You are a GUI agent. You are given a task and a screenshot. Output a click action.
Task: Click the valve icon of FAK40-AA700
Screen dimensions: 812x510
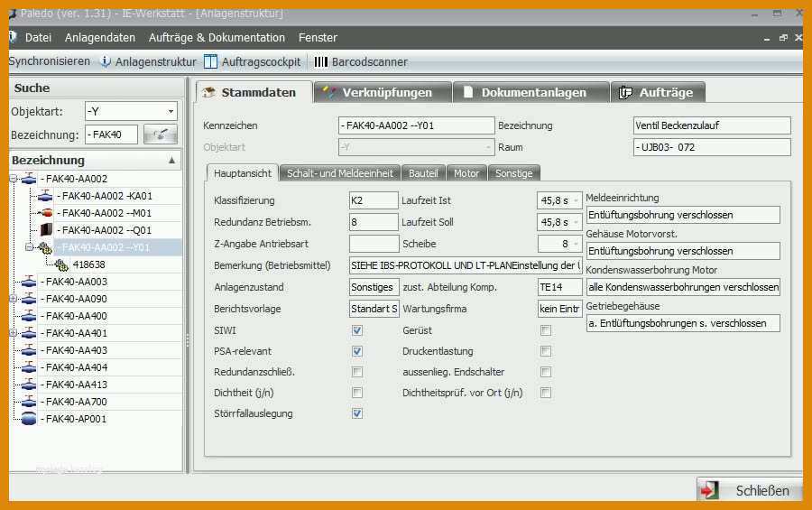click(29, 402)
